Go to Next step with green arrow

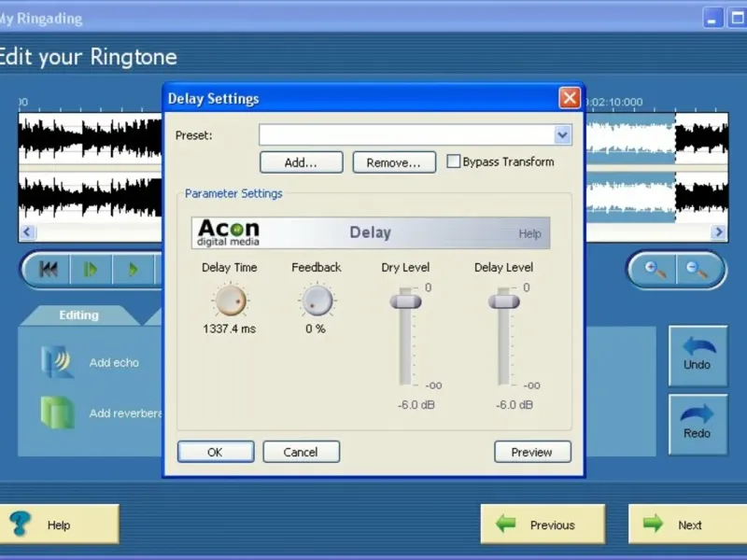tap(687, 525)
